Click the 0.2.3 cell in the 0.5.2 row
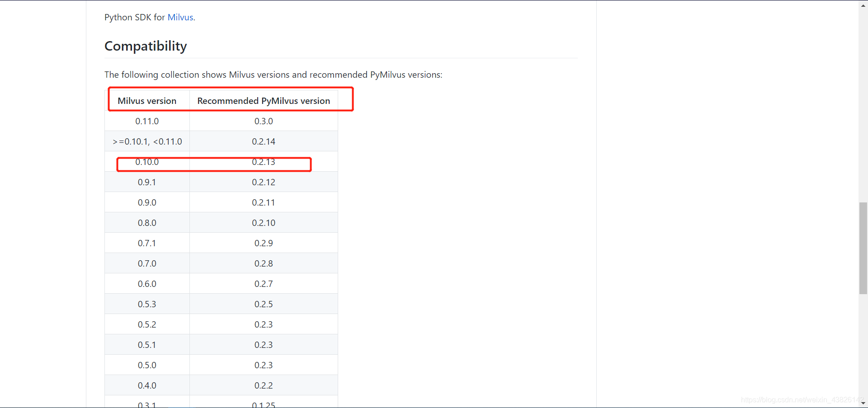Image resolution: width=868 pixels, height=408 pixels. click(264, 324)
